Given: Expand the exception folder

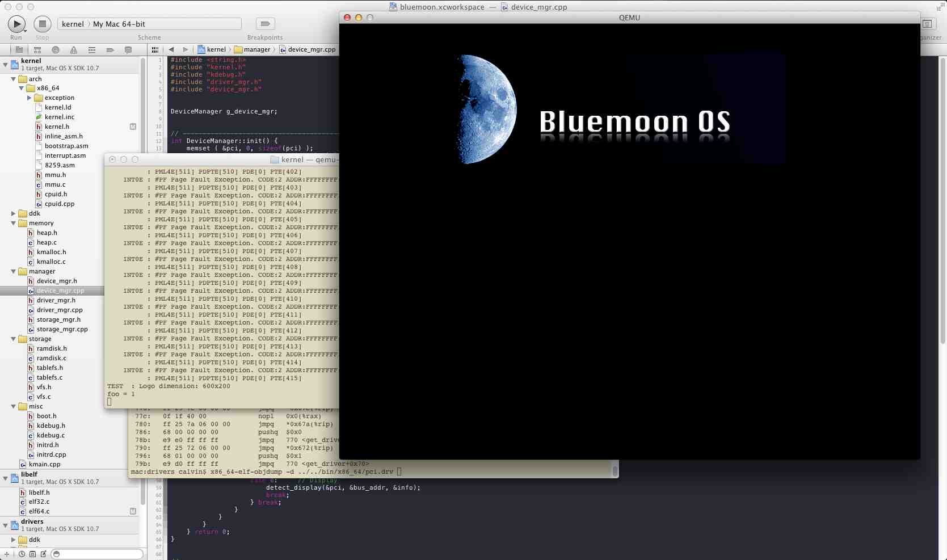Looking at the screenshot, I should point(30,98).
